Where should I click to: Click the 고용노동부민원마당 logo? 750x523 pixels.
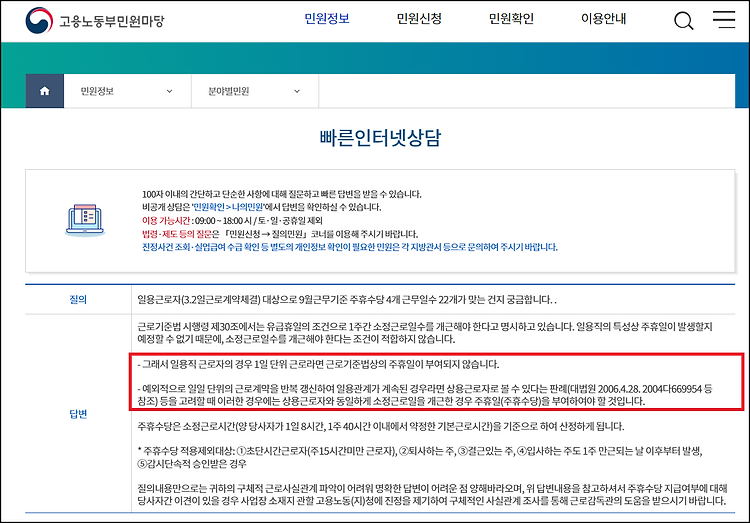pos(95,21)
